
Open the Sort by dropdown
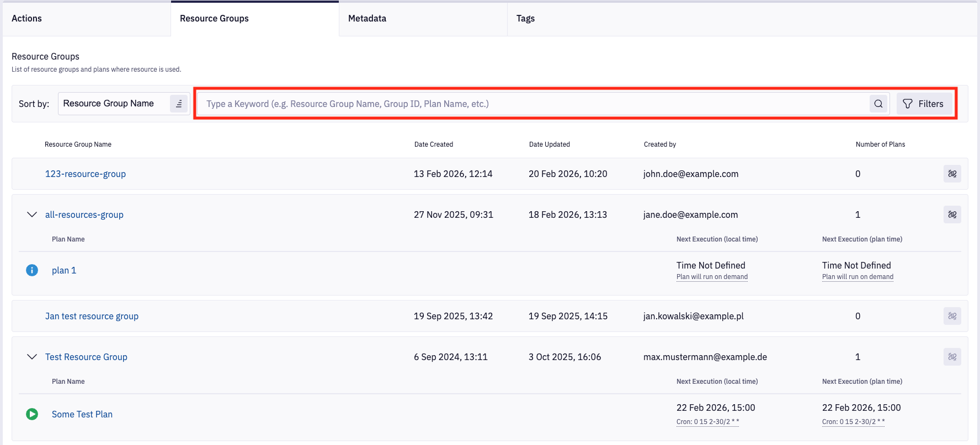[x=113, y=104]
